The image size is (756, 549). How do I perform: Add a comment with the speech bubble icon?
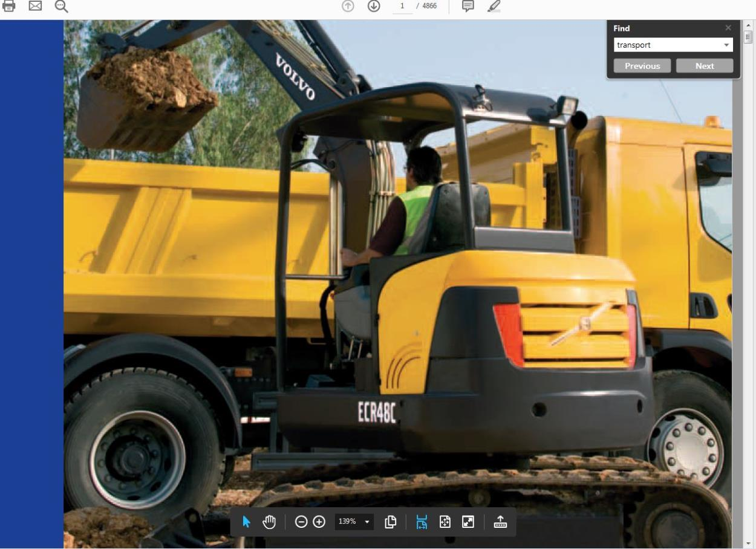pos(468,6)
